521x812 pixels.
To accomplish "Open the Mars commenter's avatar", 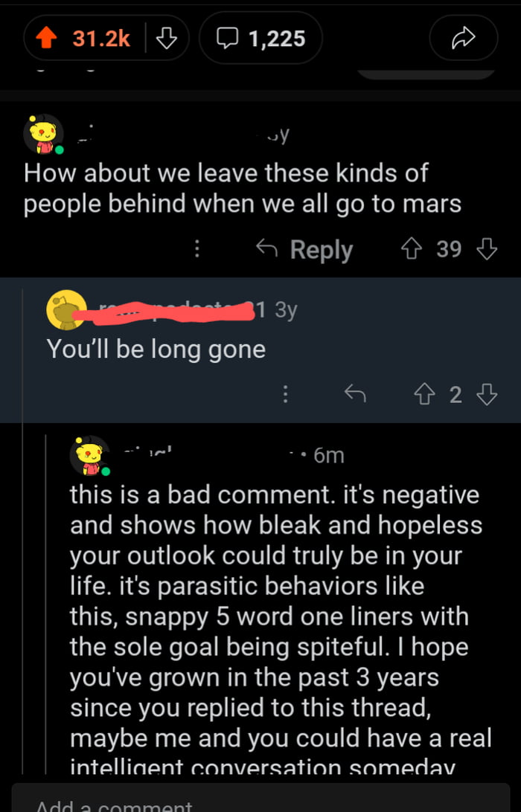I will [x=44, y=135].
